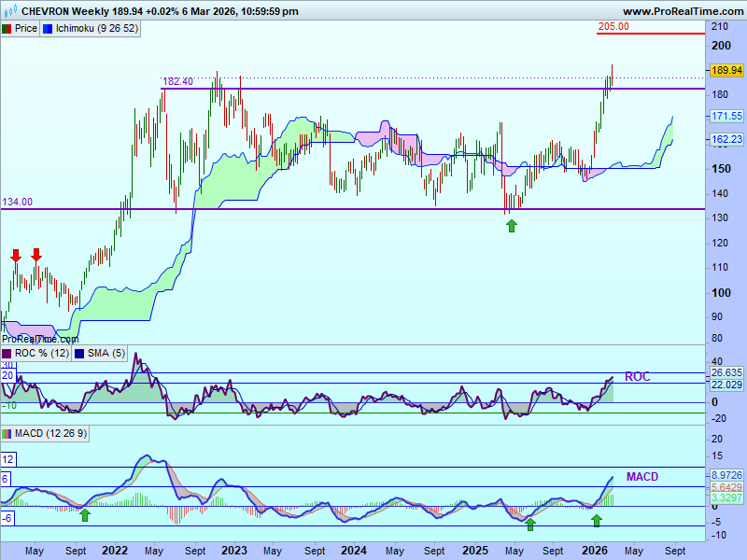This screenshot has width=747, height=560.
Task: Open the MACD (12 26 9) indicator settings
Action: pos(51,434)
